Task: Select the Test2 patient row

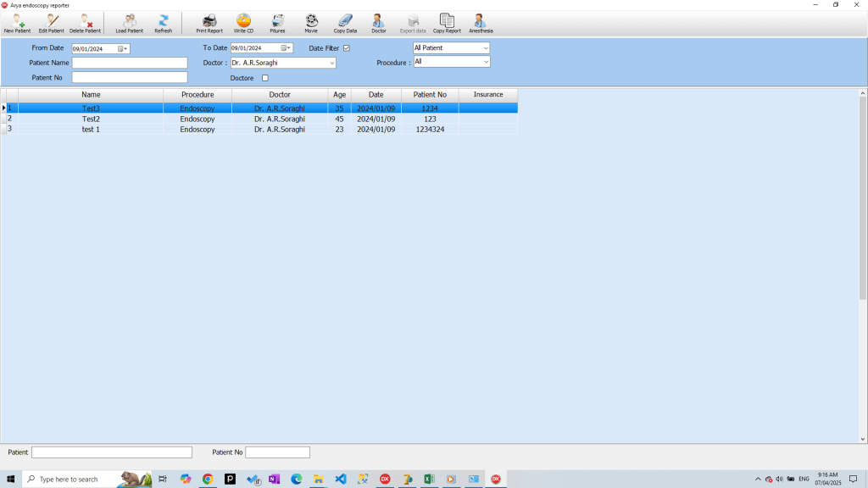Action: coord(91,119)
